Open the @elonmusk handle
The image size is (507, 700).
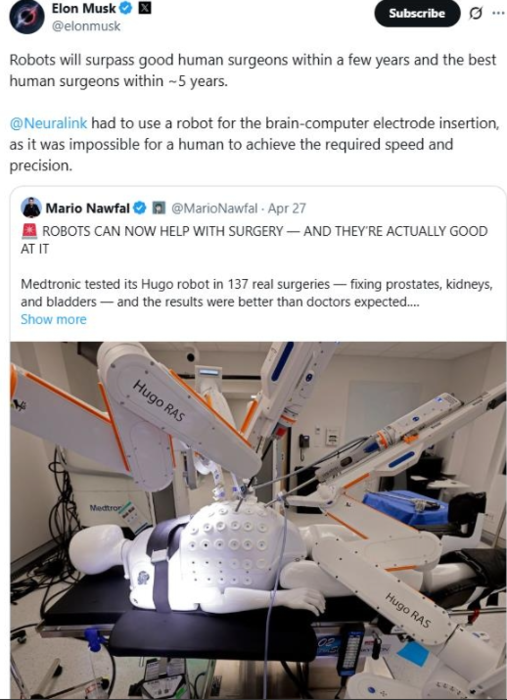(86, 26)
